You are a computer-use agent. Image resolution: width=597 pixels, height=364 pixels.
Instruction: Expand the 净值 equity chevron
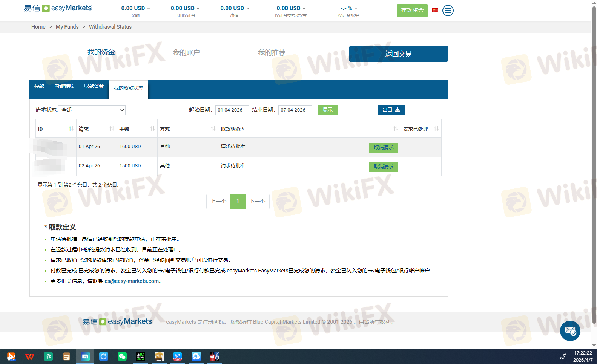(248, 8)
